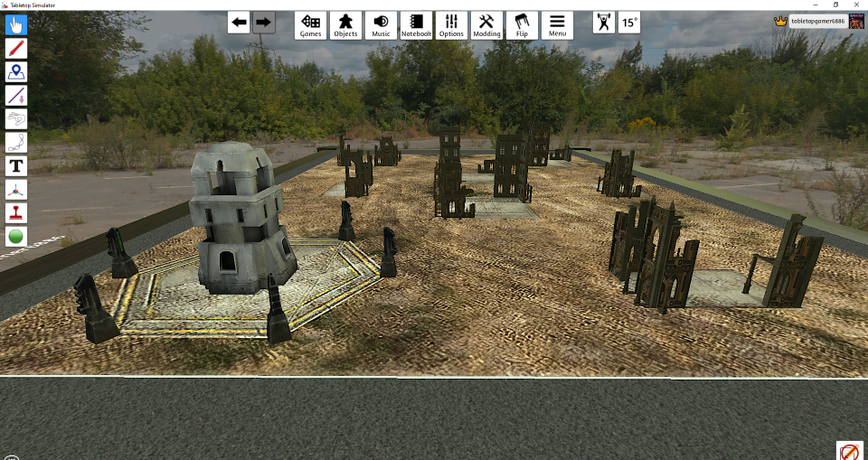Screen dimensions: 868x460
Task: Click the weightlifter lift-height icon
Action: click(x=604, y=23)
